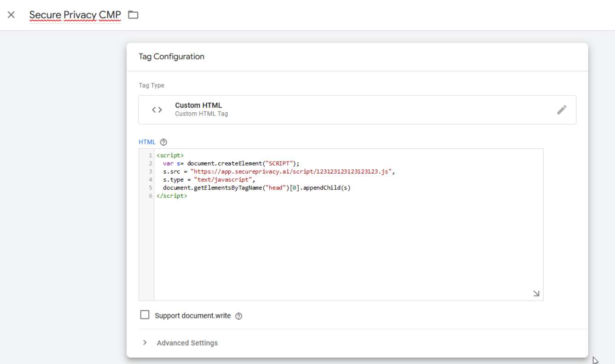Screen dimensions: 615x364
Task: Click line number 3 in the editor gutter
Action: click(x=150, y=171)
